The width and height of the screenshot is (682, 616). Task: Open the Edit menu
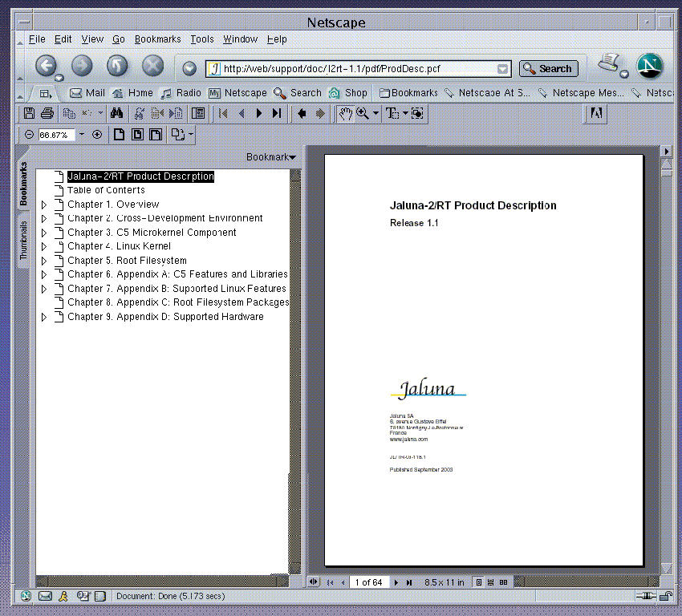coord(63,39)
